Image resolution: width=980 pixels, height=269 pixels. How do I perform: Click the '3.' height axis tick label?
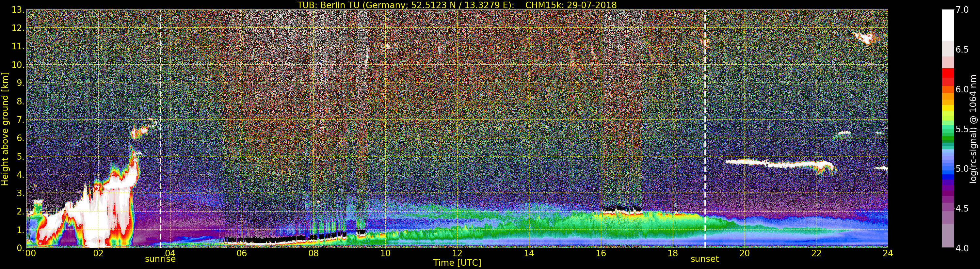[x=20, y=193]
